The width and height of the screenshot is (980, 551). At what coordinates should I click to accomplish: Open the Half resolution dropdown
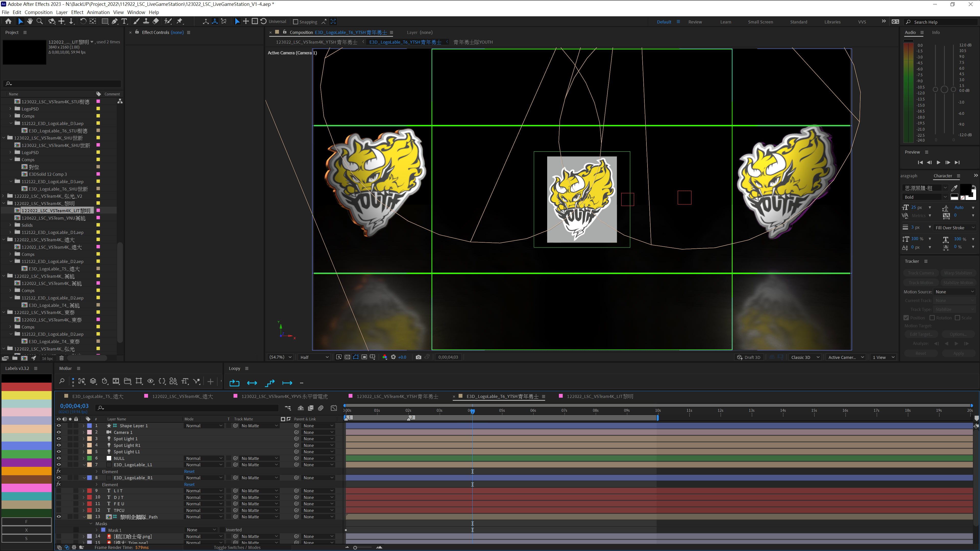(x=314, y=357)
